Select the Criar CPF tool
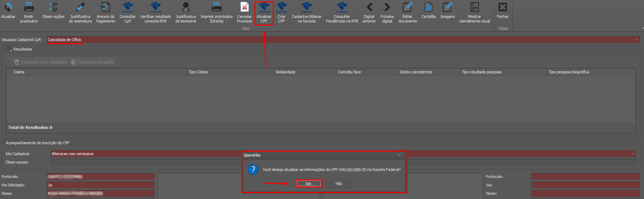Viewport: 644px width, 199px height. (282, 12)
